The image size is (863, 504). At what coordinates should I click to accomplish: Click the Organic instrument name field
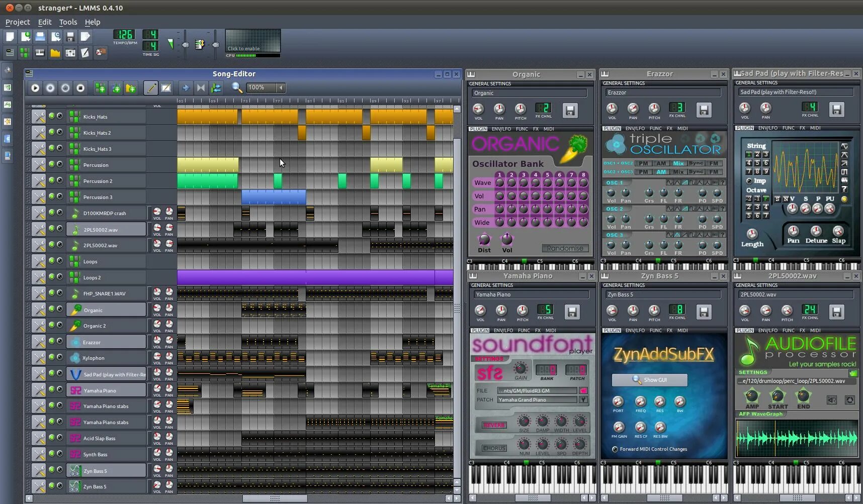[x=530, y=93]
